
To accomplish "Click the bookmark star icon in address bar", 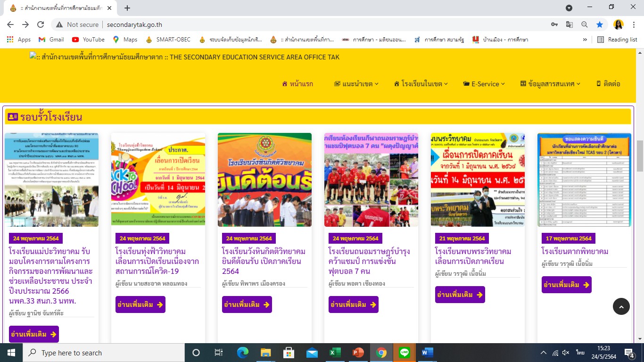I will (599, 25).
